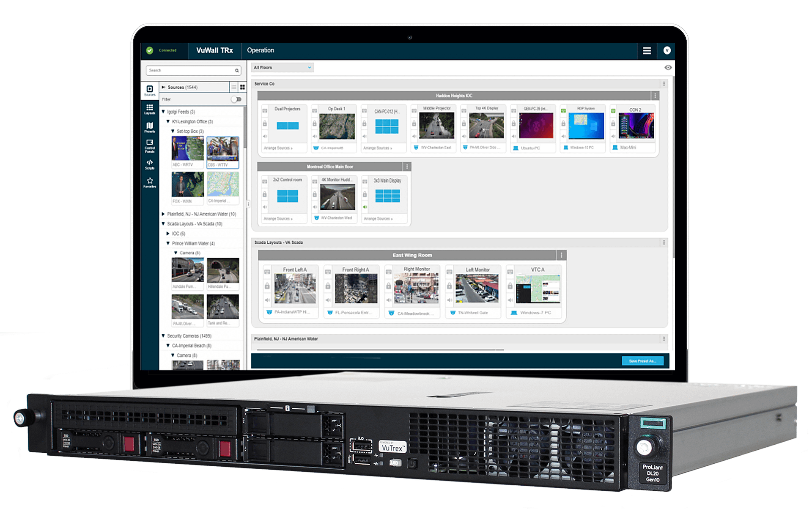
Task: Toggle the Filter switch
Action: click(x=236, y=99)
